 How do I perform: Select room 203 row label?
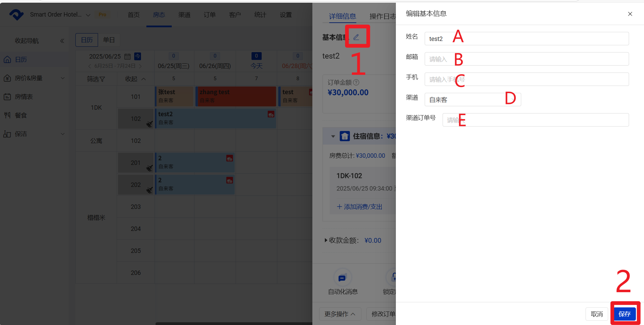point(136,207)
